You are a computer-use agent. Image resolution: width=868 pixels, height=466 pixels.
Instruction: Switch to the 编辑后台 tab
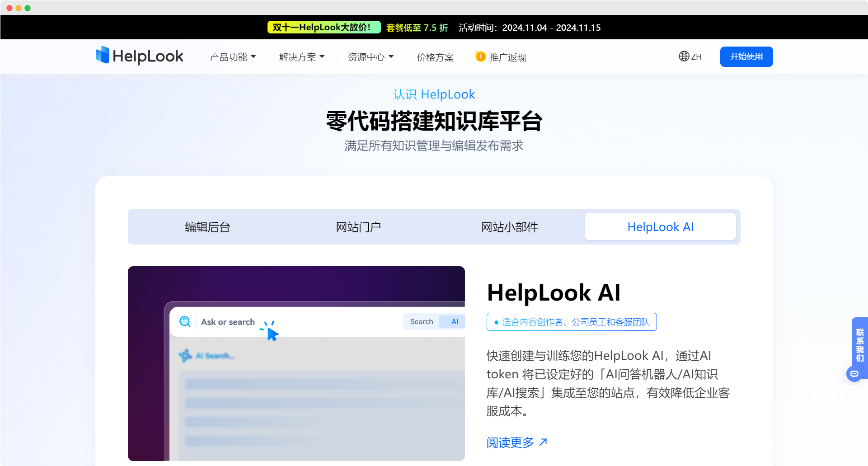(207, 227)
